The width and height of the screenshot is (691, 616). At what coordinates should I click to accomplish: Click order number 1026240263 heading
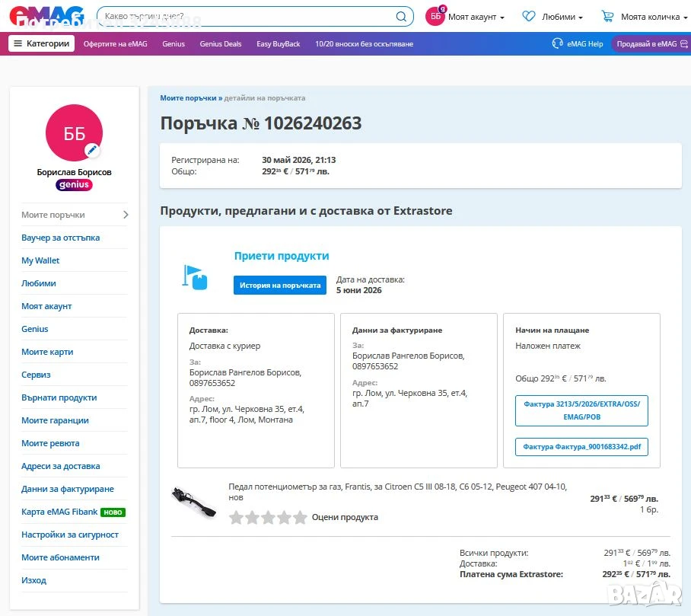click(260, 123)
